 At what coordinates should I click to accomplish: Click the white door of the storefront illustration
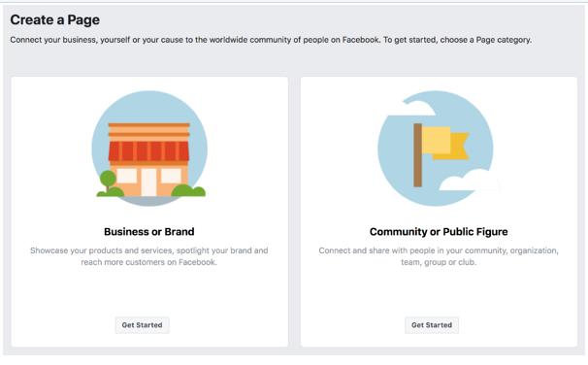pos(148,182)
